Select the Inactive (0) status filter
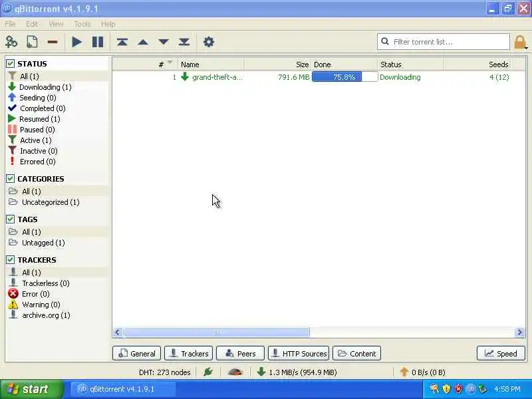The height and width of the screenshot is (399, 532). 39,151
